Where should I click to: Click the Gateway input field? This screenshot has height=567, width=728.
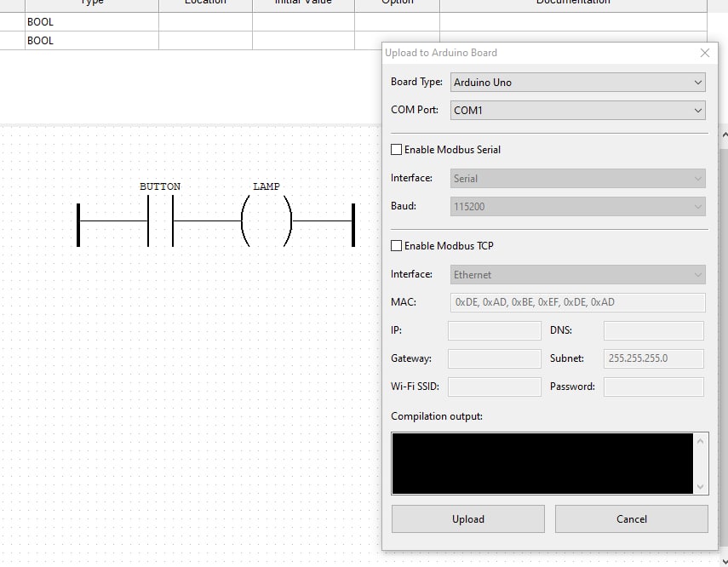[x=494, y=358]
